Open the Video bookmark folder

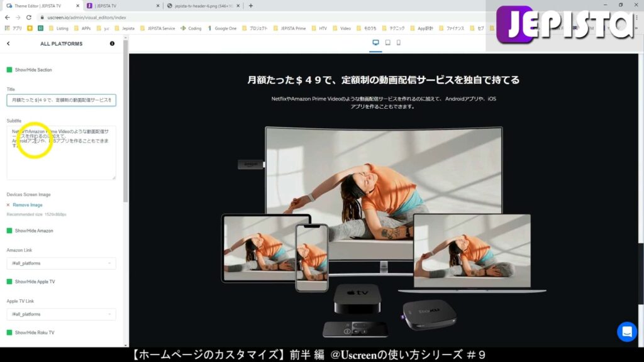pos(341,28)
